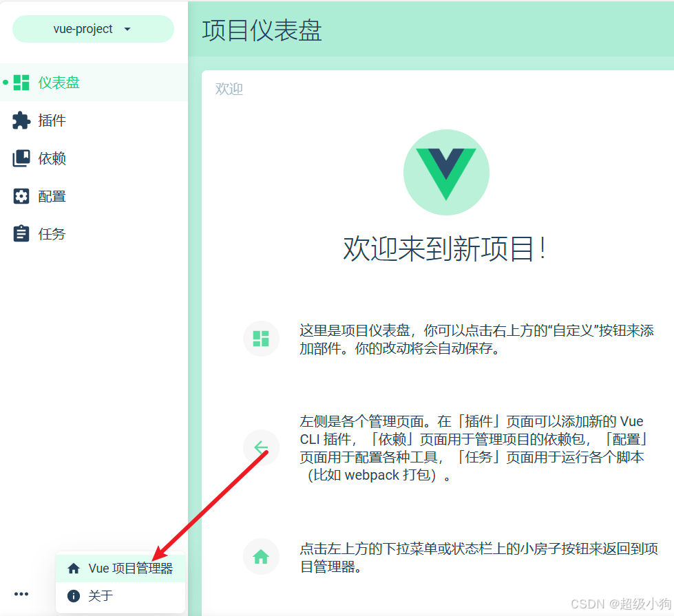The image size is (674, 616).
Task: Click the puzzle-piece plugin icon
Action: click(x=21, y=120)
